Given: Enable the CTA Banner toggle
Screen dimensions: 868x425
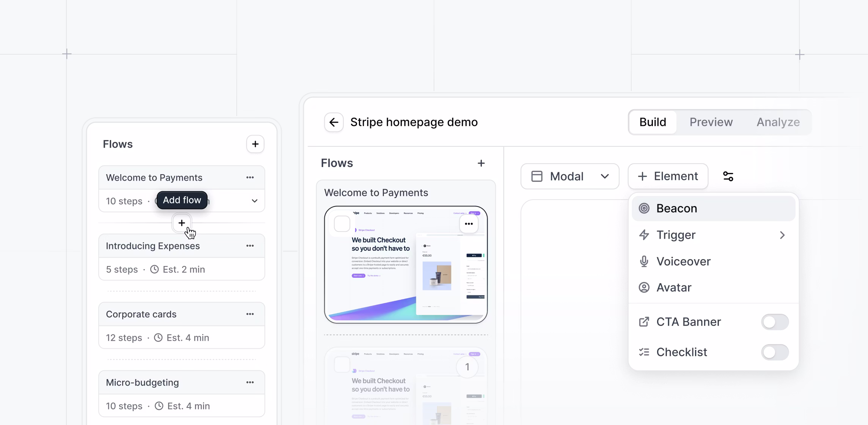Looking at the screenshot, I should (x=775, y=321).
